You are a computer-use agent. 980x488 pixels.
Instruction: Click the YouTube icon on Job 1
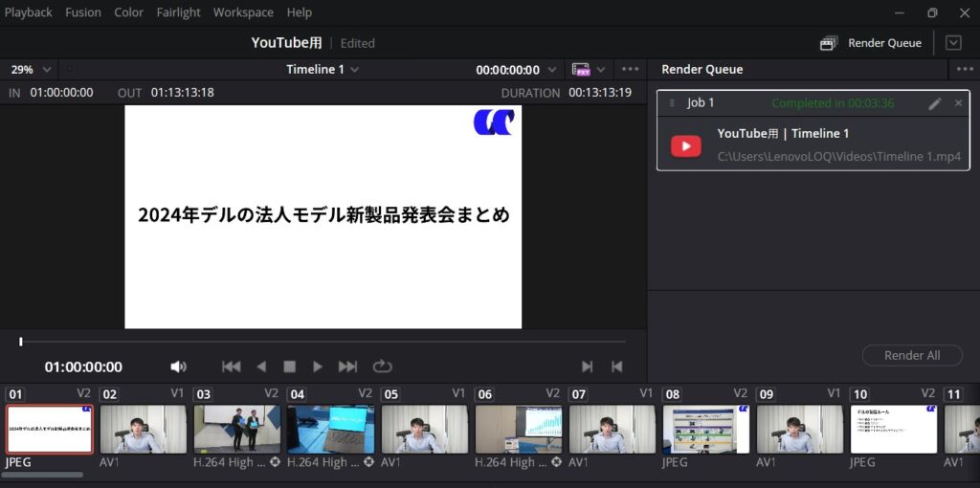click(685, 146)
